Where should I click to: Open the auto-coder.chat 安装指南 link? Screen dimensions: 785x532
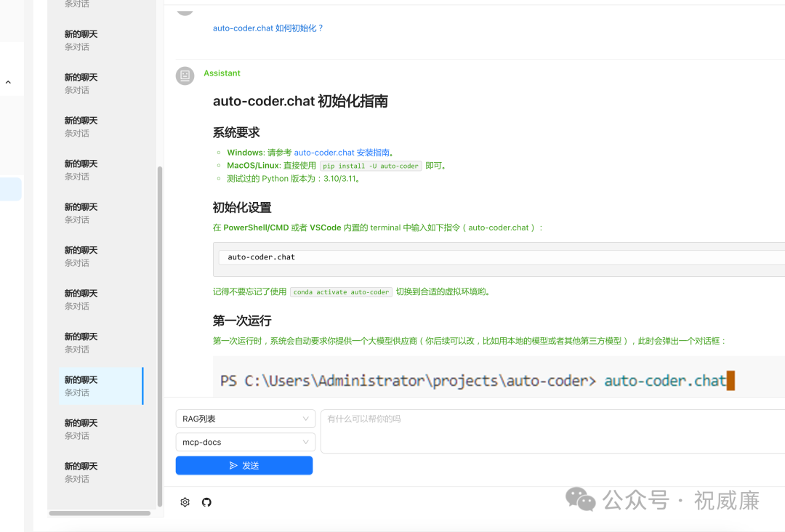click(342, 153)
